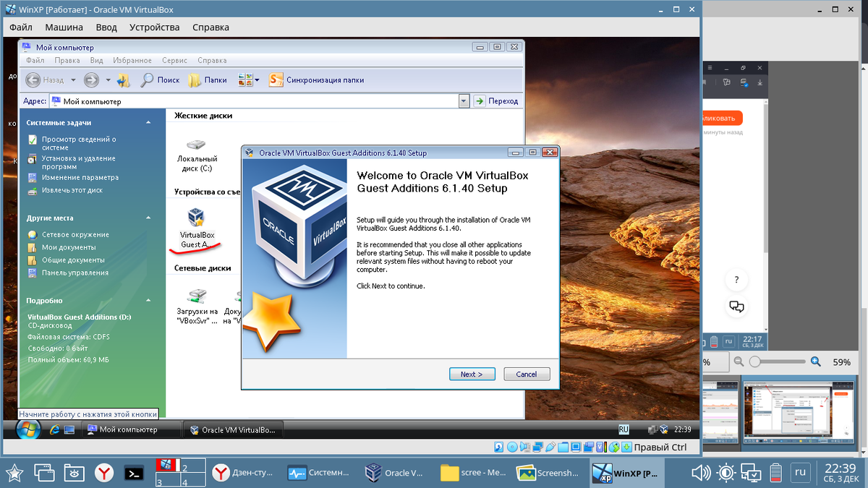The height and width of the screenshot is (488, 868).
Task: Open VirtualBox Машина menu
Action: (64, 27)
